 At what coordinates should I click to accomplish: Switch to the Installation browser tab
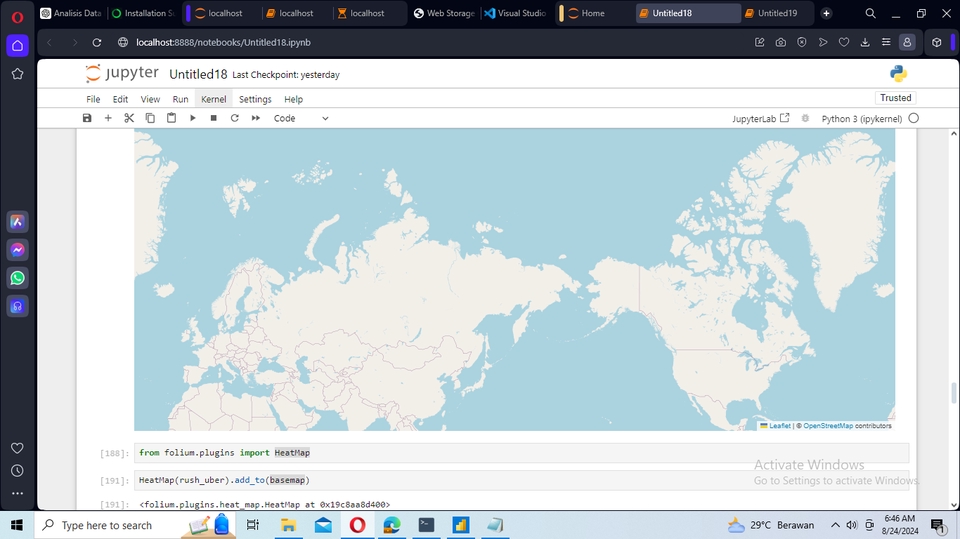coord(143,13)
